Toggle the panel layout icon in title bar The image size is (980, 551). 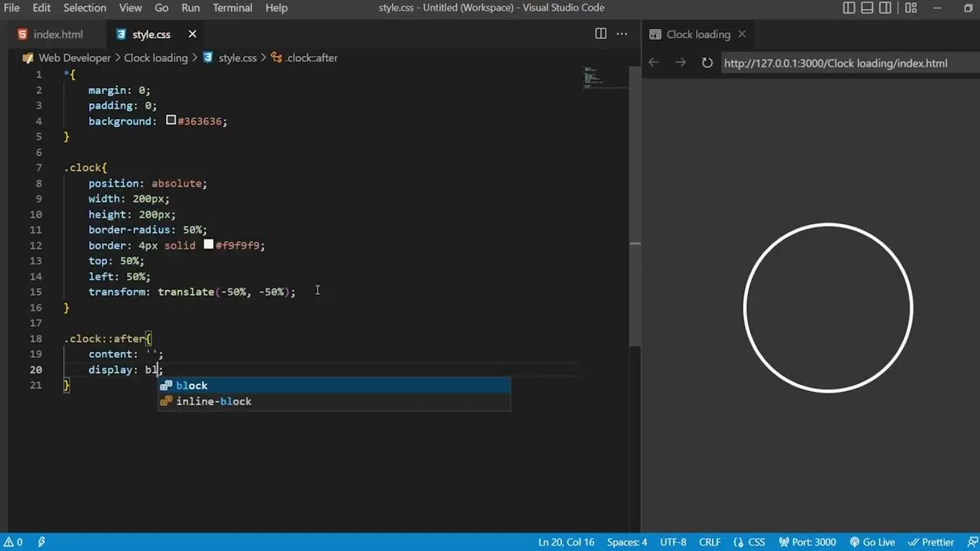pos(867,8)
